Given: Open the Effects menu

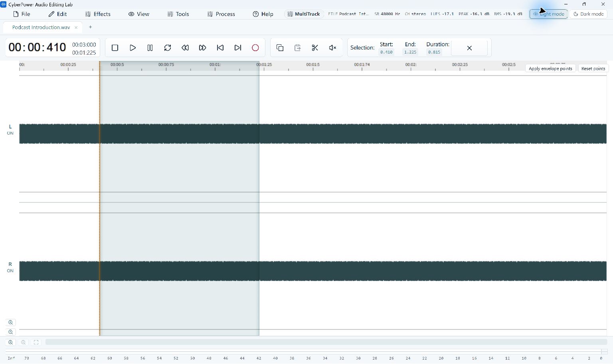Looking at the screenshot, I should point(98,14).
